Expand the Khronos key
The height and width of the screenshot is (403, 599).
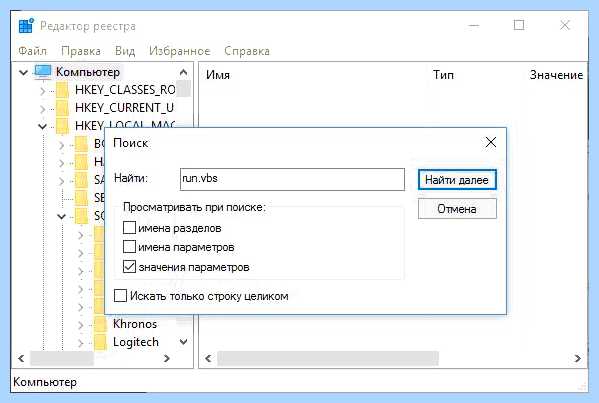pos(80,325)
